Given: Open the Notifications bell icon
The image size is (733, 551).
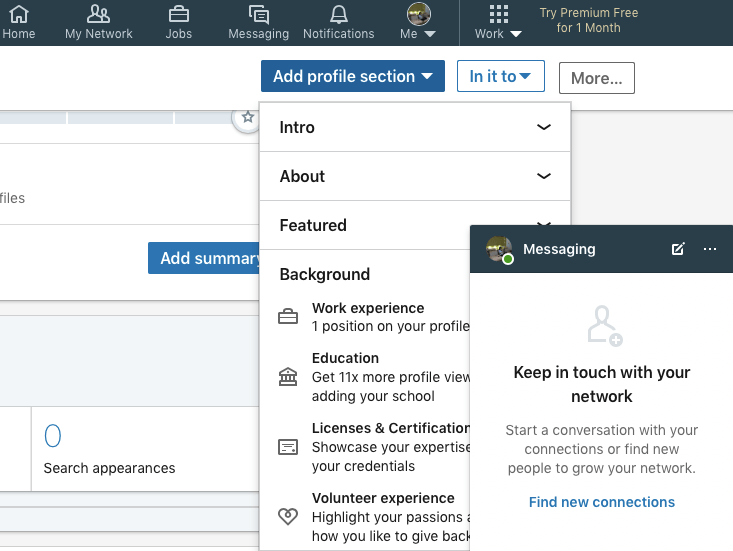Looking at the screenshot, I should (338, 14).
